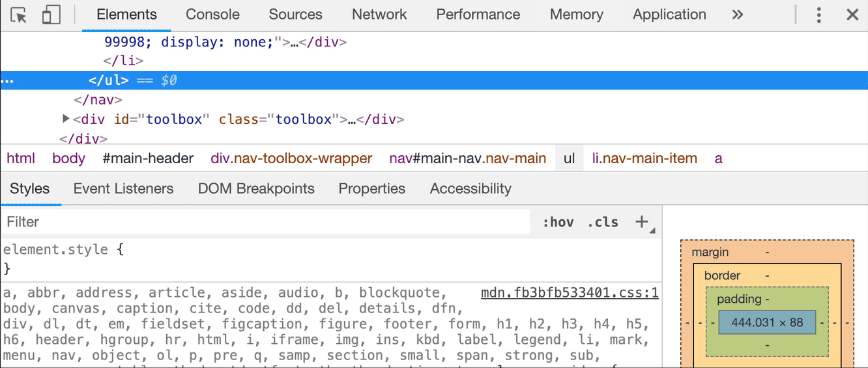Select li.nav-main-item in breadcrumb trail

pos(644,159)
